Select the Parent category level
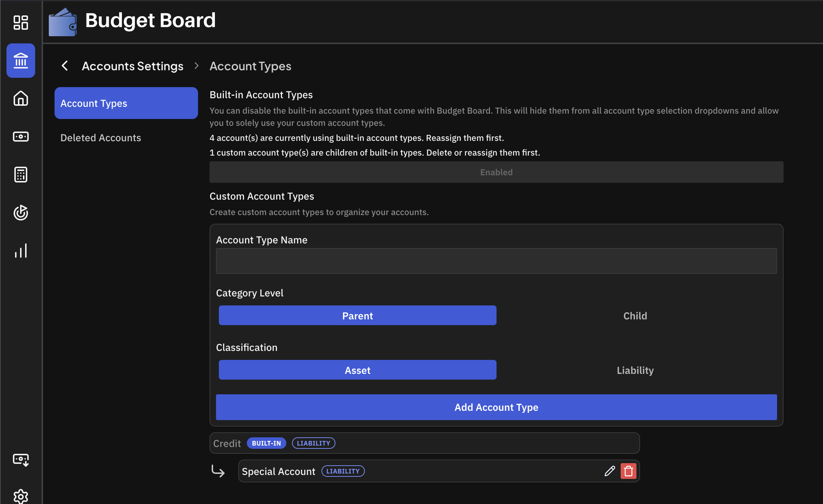The width and height of the screenshot is (823, 504). tap(357, 315)
